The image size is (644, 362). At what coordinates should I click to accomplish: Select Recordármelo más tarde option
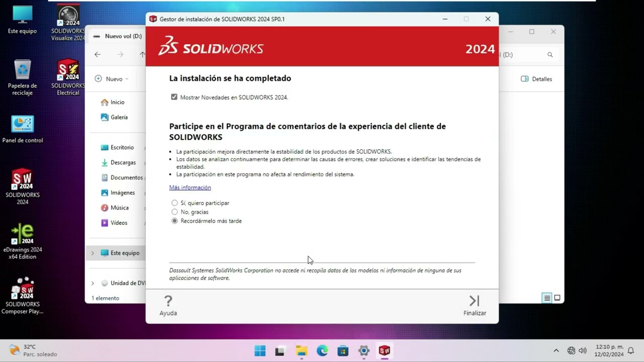point(175,221)
